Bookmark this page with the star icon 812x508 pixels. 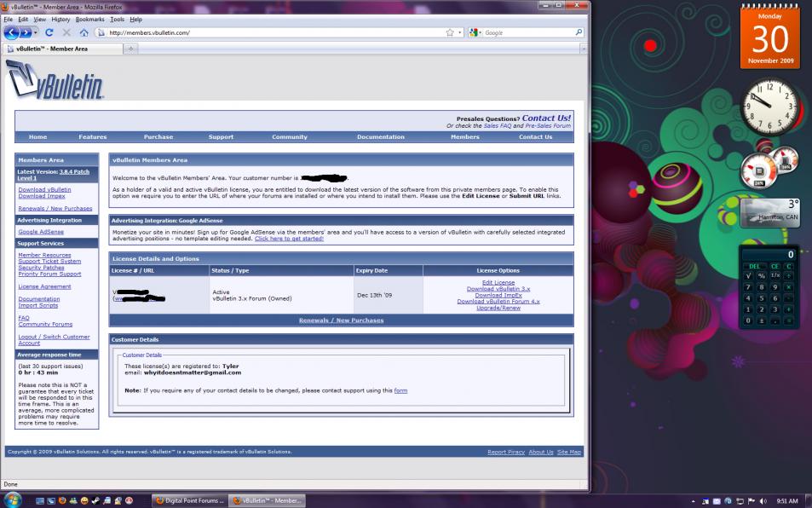click(x=449, y=32)
